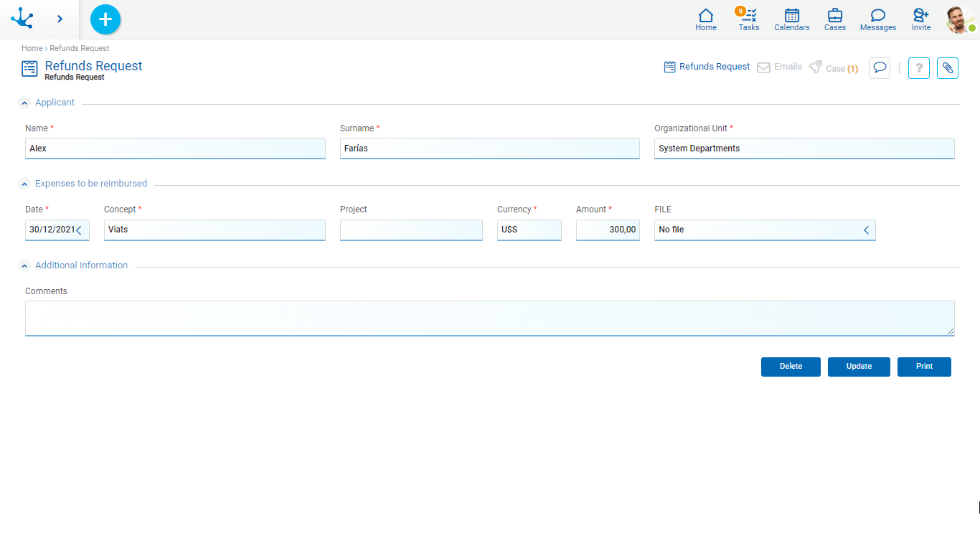Open the FILE field chevron

(866, 230)
